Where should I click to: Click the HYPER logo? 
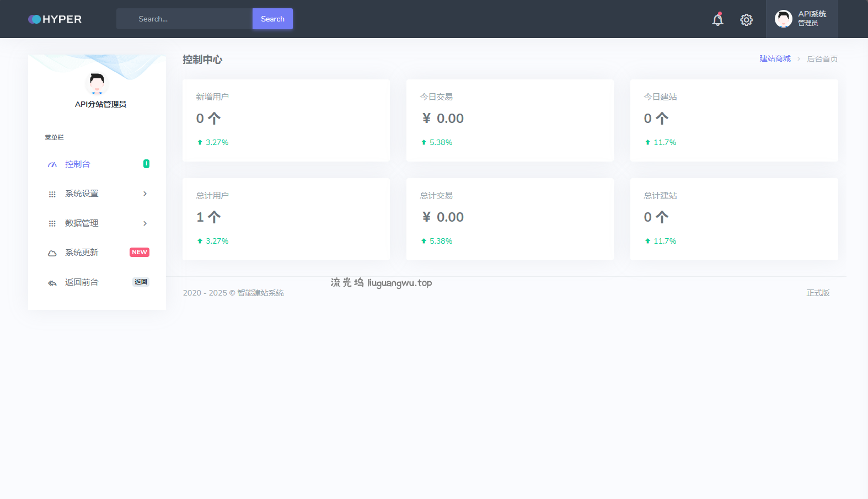pos(55,19)
